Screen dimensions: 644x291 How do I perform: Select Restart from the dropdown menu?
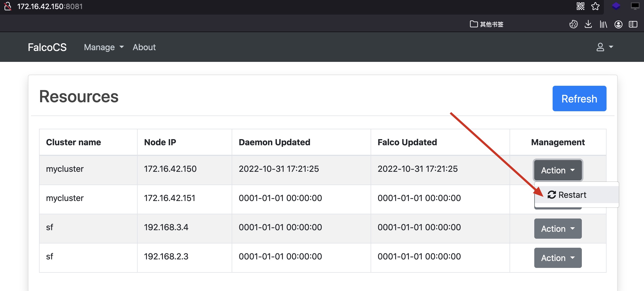[x=571, y=195]
